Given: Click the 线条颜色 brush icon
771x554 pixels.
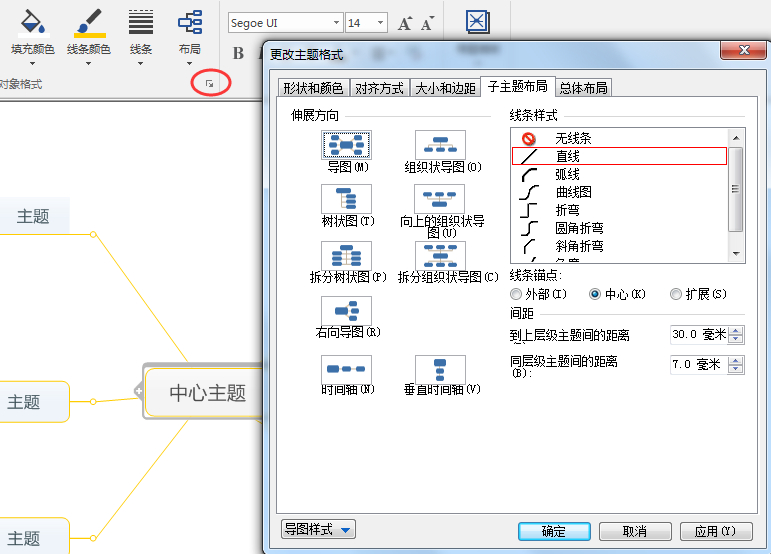Looking at the screenshot, I should click(89, 23).
